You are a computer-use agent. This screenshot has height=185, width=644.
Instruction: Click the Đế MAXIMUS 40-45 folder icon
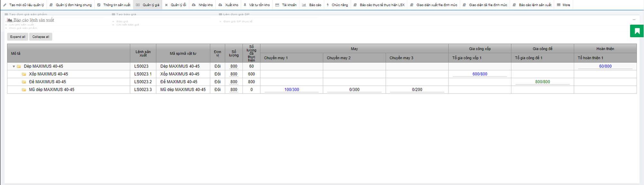pos(24,82)
